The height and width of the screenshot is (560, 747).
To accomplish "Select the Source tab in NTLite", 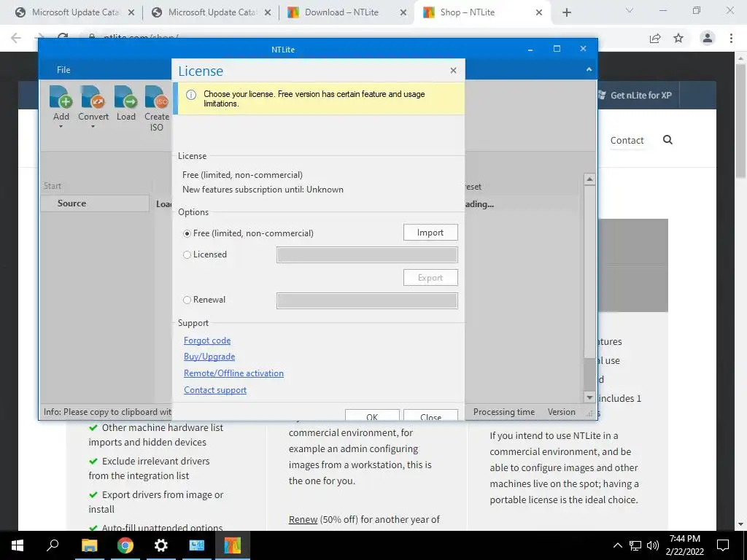I will pyautogui.click(x=95, y=203).
